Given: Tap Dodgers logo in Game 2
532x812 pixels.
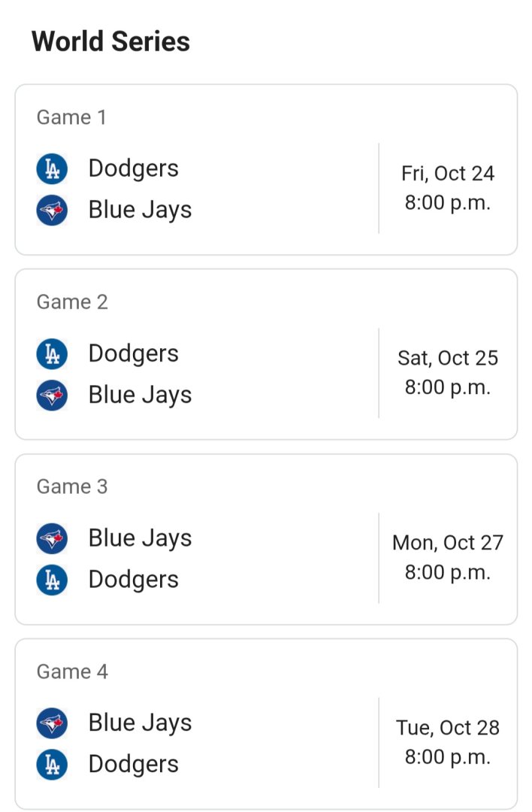Looking at the screenshot, I should pyautogui.click(x=52, y=354).
